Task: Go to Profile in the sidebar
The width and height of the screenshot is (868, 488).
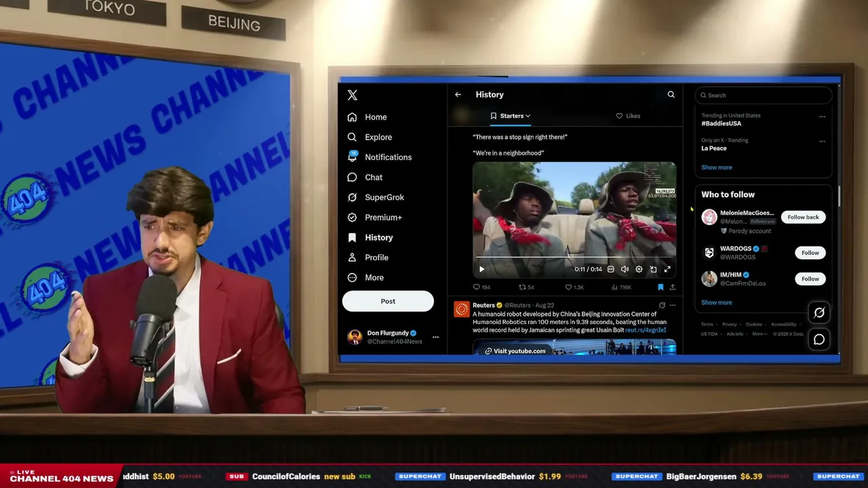Action: (368, 258)
